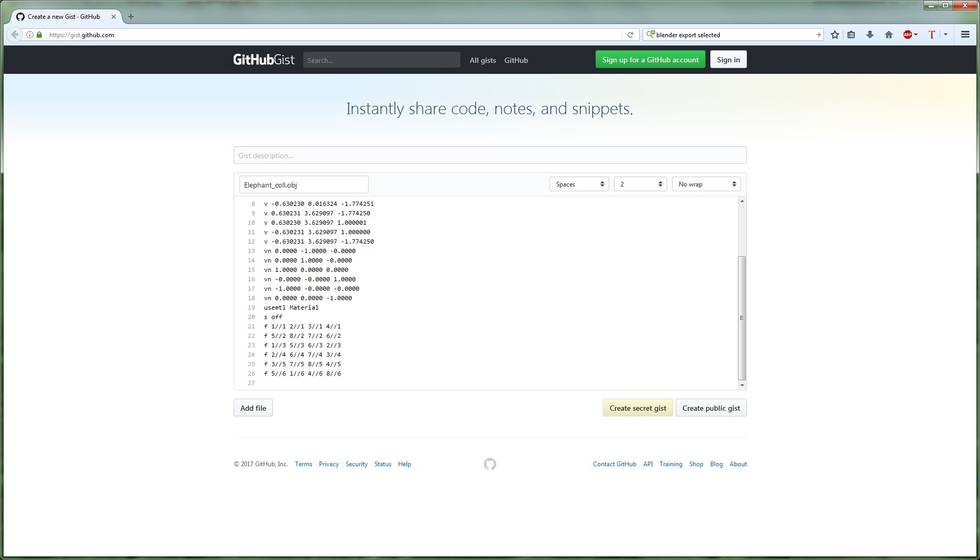Click the browser back arrow button
This screenshot has width=980, height=560.
tap(15, 35)
